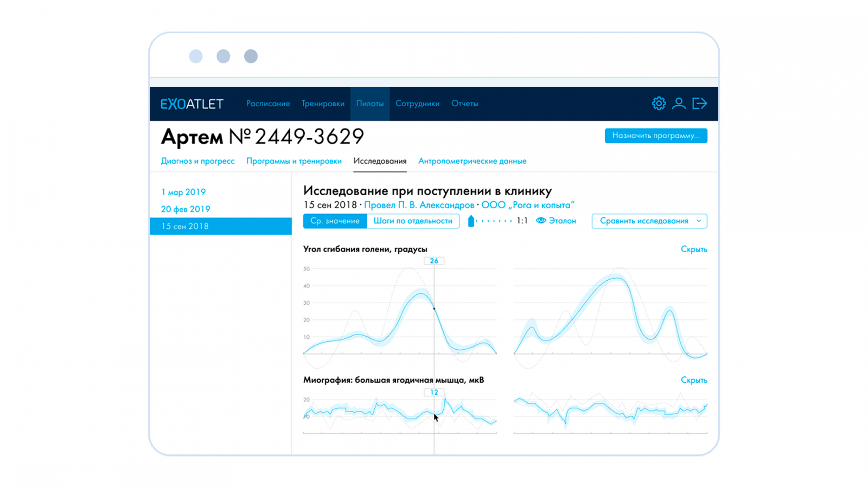The width and height of the screenshot is (868, 488).
Task: Expand the Сравнить исследования dropdown
Action: [x=649, y=221]
